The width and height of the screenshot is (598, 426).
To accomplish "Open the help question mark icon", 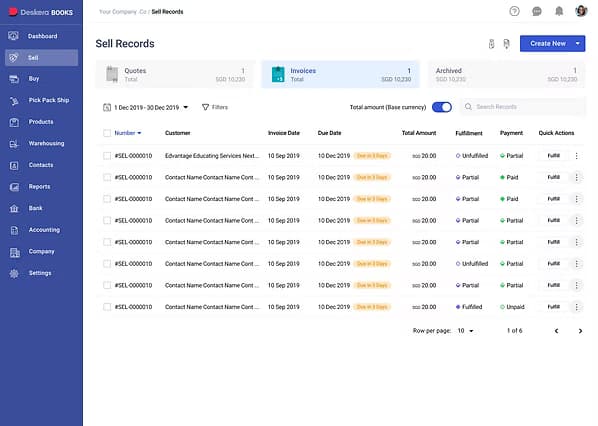I will click(x=514, y=11).
